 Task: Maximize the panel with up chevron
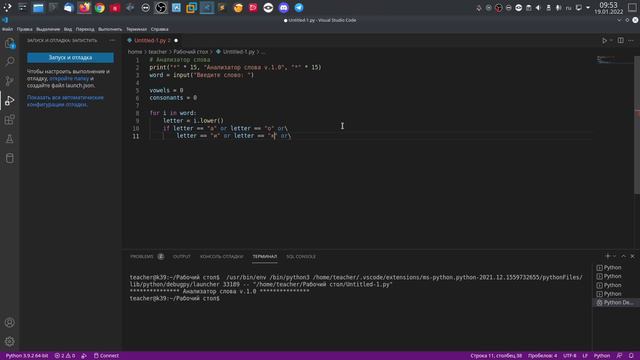(623, 256)
